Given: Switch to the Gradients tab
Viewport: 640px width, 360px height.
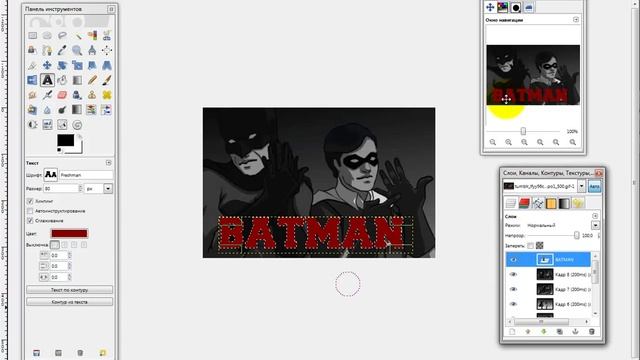Looking at the screenshot, I should (x=564, y=203).
